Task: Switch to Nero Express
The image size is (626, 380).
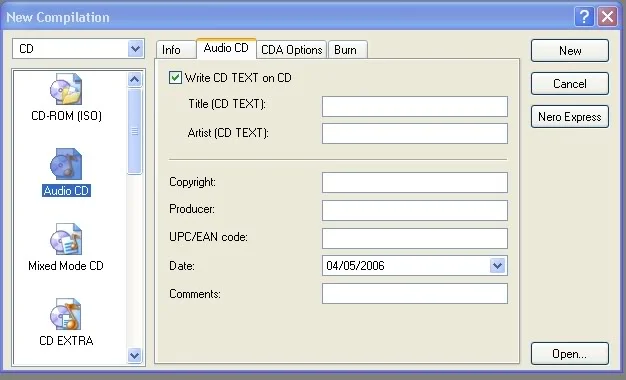Action: (x=570, y=117)
